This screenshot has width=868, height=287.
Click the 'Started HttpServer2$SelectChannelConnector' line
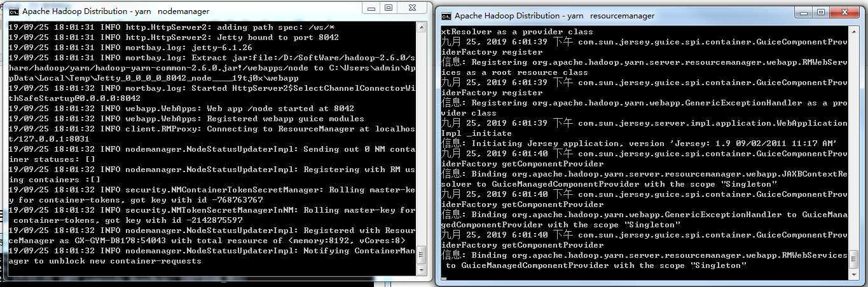click(x=212, y=88)
